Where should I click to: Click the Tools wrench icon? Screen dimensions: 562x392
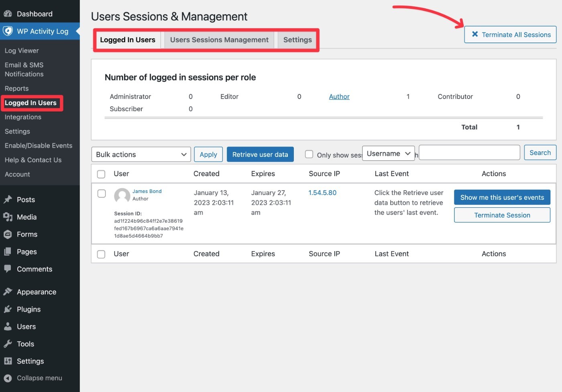(8, 344)
